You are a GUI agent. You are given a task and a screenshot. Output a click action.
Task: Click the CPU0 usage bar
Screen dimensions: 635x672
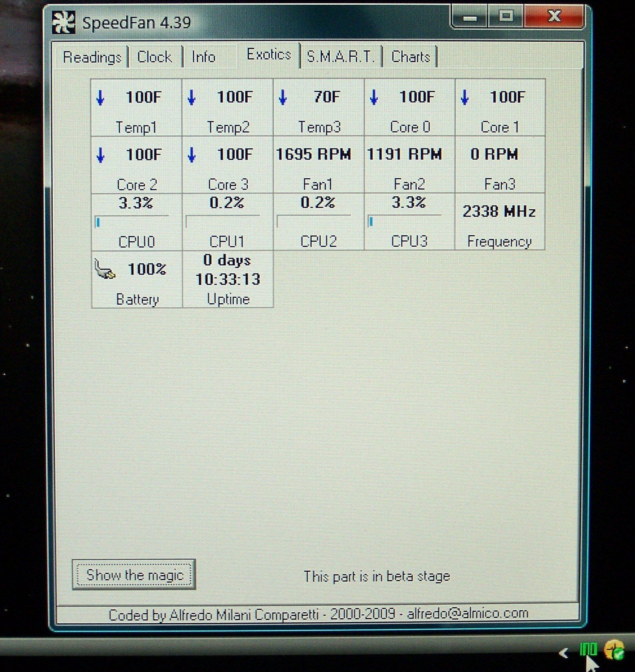[131, 222]
